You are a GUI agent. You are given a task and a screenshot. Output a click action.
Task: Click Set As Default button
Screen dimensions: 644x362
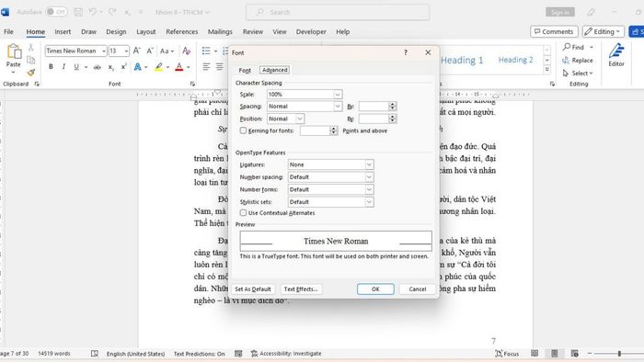click(253, 289)
